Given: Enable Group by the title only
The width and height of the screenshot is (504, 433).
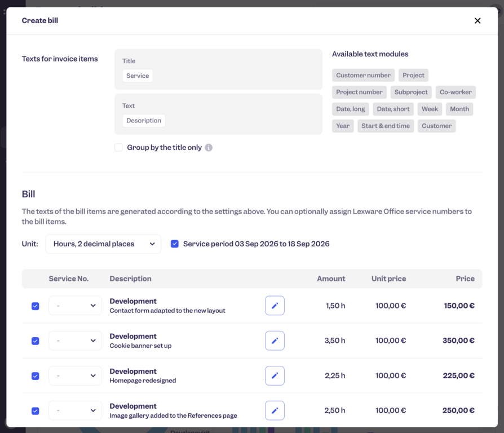Looking at the screenshot, I should [118, 148].
